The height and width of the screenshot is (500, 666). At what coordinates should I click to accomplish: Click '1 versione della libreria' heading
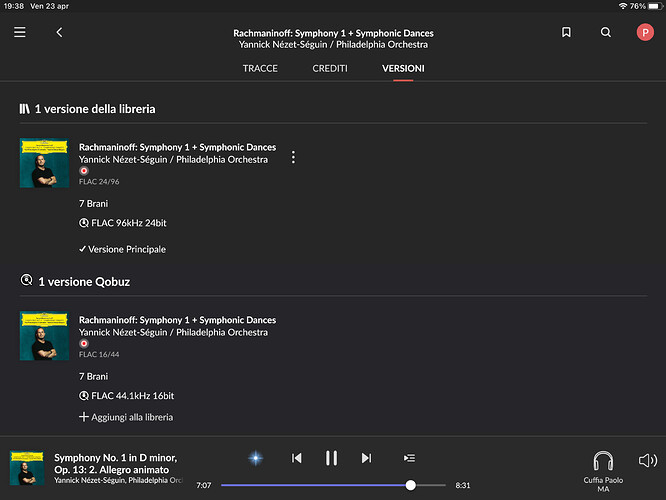point(95,109)
